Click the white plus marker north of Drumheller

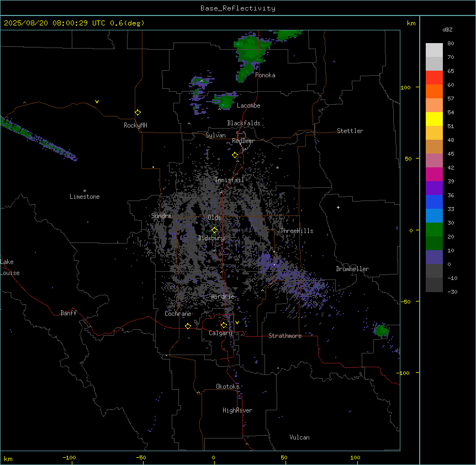pos(338,207)
